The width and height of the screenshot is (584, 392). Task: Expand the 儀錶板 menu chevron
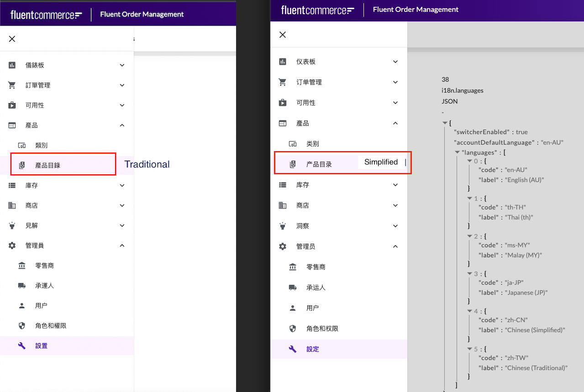tap(122, 65)
